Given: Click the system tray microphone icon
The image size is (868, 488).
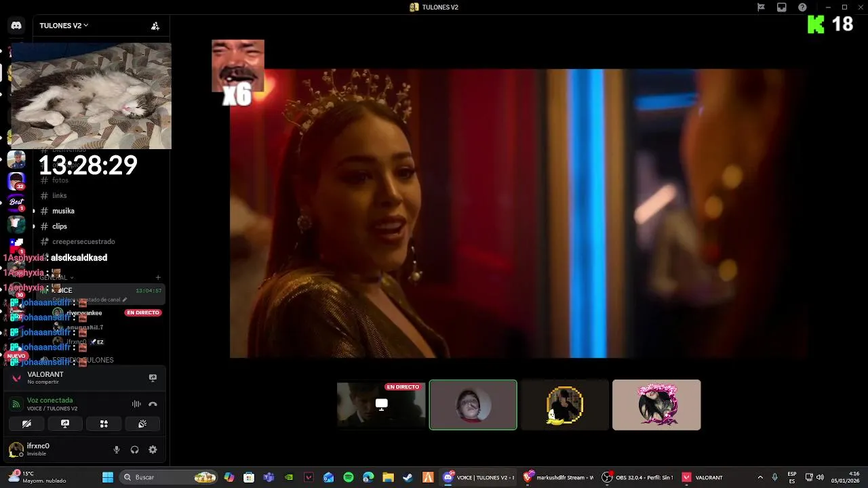Looking at the screenshot, I should [x=775, y=477].
